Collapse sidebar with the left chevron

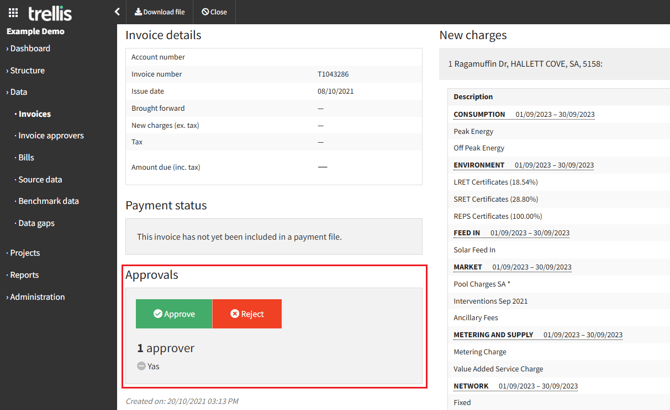tap(117, 12)
